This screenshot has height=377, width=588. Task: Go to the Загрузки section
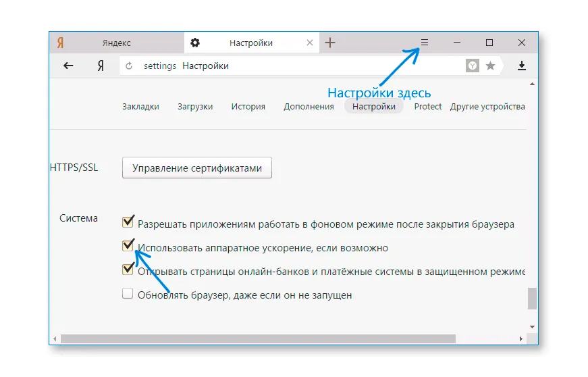click(x=195, y=107)
